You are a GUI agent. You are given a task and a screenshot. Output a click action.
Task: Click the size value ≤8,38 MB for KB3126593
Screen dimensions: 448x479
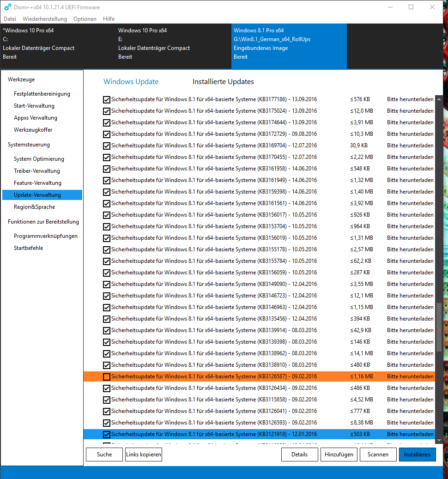(362, 423)
